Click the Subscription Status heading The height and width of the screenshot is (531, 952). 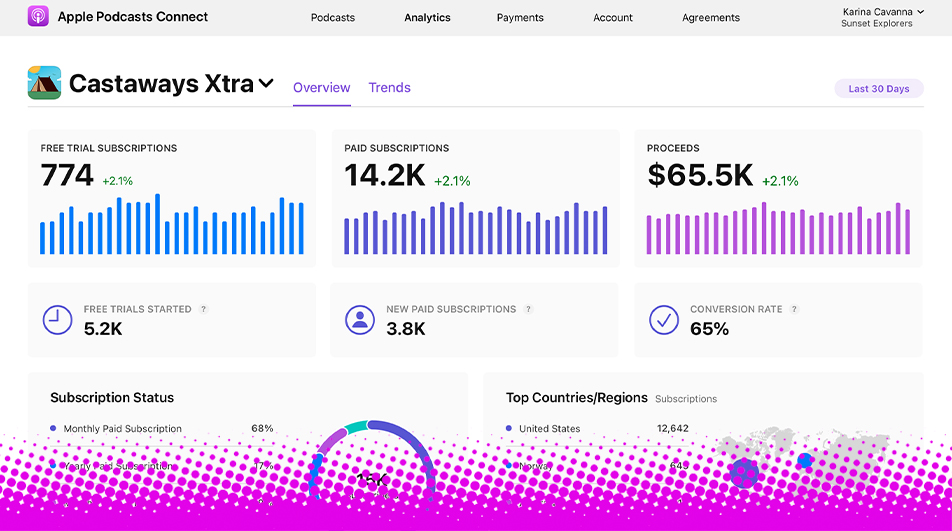point(112,397)
